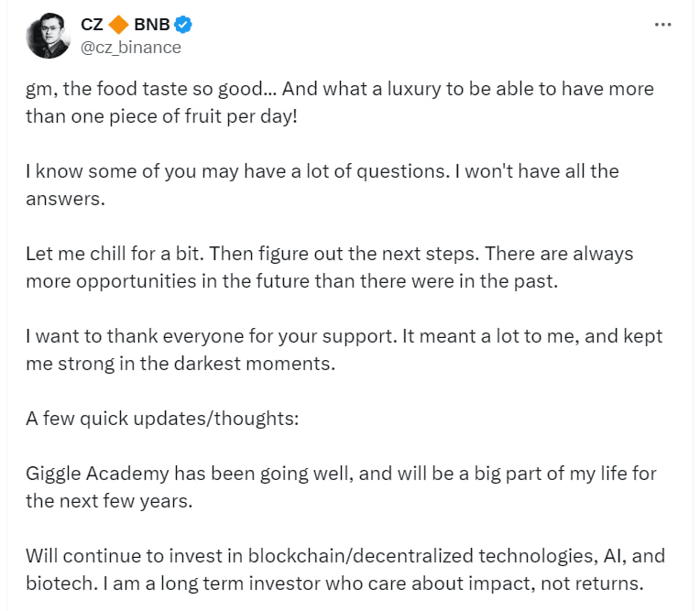
Task: Click the line 'the next few years.'
Action: (x=109, y=502)
